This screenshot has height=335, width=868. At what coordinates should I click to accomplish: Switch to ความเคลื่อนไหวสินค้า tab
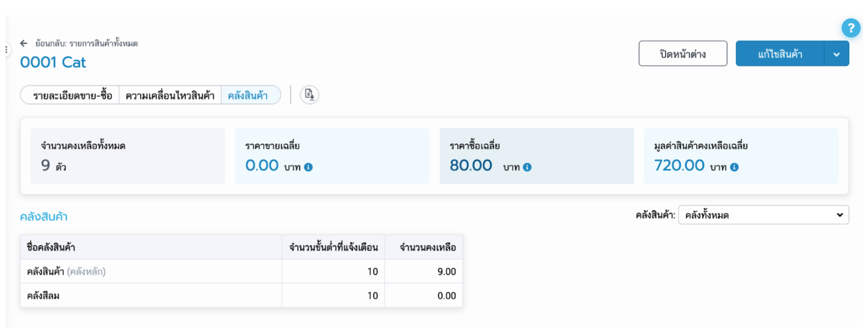point(170,96)
